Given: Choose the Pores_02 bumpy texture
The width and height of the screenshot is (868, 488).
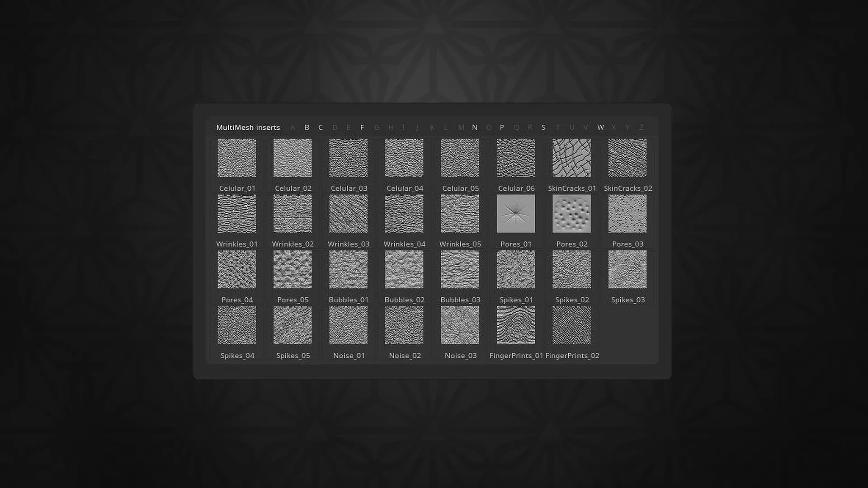Looking at the screenshot, I should click(x=571, y=214).
